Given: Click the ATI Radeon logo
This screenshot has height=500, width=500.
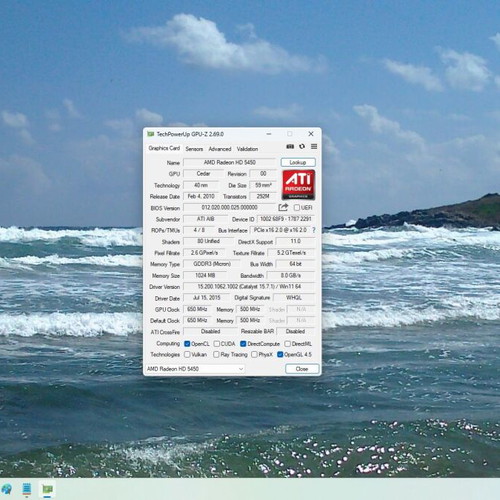Looking at the screenshot, I should click(298, 184).
